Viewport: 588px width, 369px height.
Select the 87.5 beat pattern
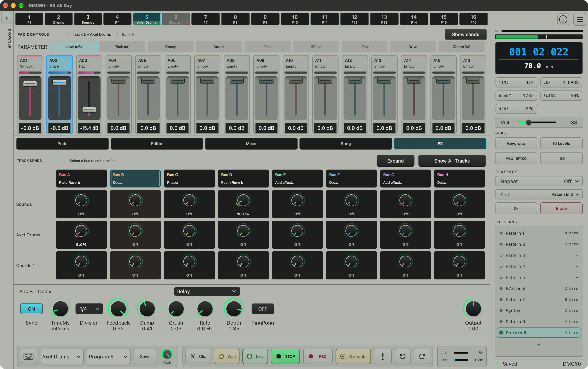[x=539, y=288]
